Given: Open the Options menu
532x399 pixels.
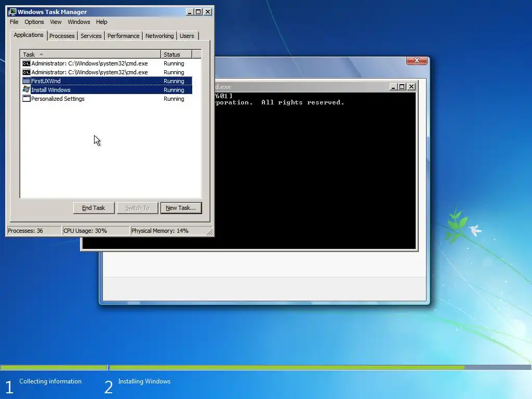Looking at the screenshot, I should coord(34,22).
